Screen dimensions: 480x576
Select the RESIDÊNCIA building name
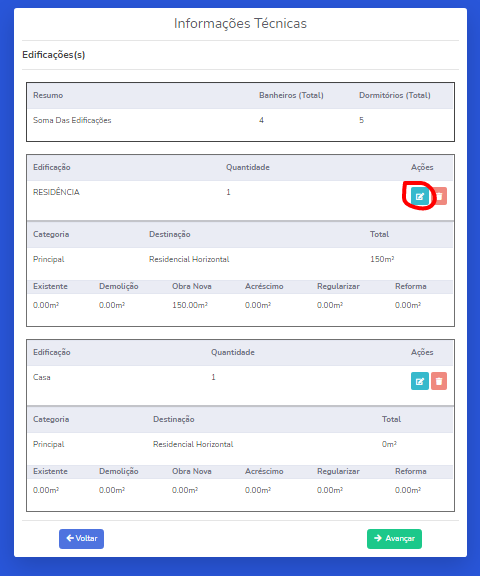coord(56,192)
